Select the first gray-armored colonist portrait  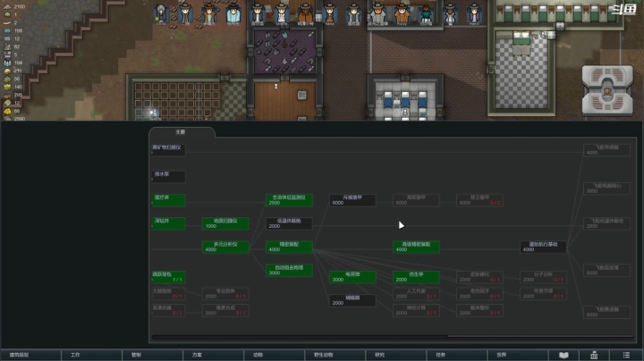161,15
